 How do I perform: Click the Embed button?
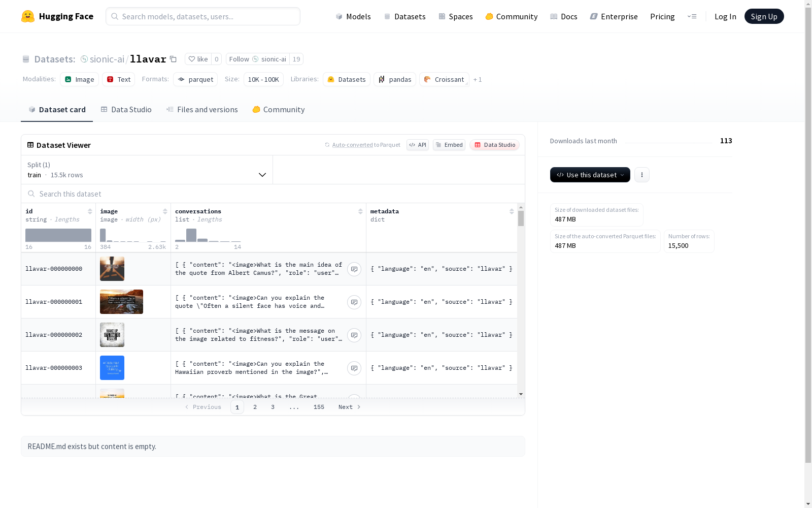449,145
